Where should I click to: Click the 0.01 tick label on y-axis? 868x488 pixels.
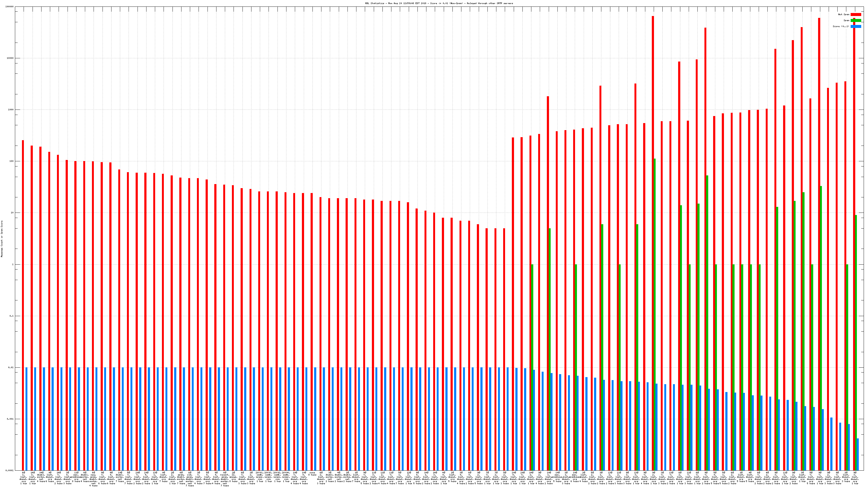coord(11,367)
